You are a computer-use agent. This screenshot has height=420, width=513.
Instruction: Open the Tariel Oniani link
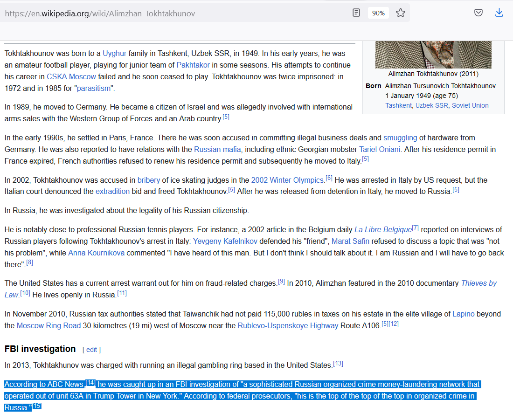point(380,150)
